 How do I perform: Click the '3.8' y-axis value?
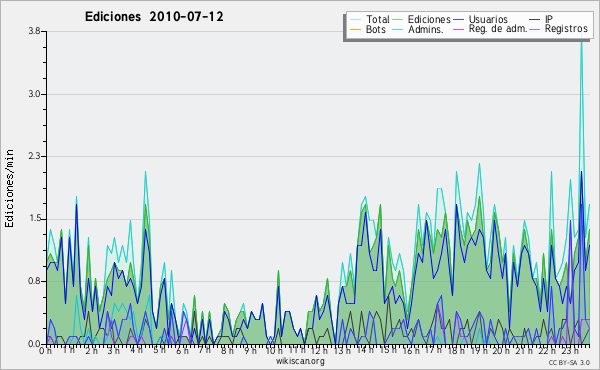click(x=34, y=31)
